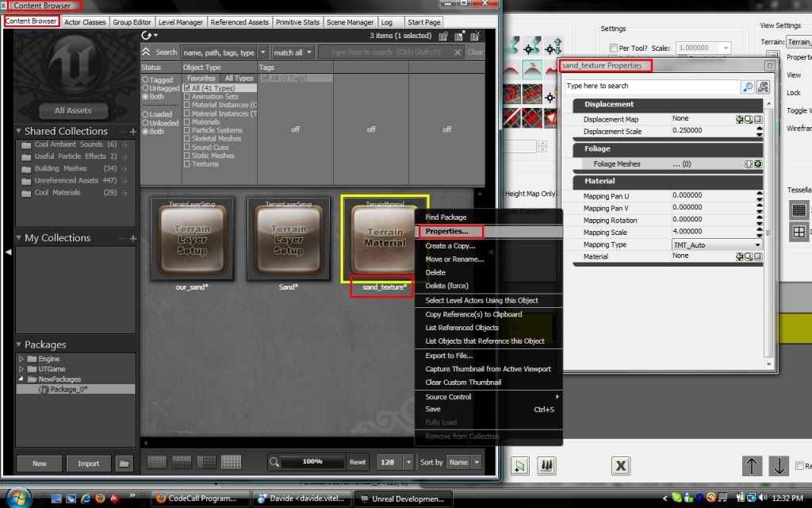Click the wrench options icon in Properties
This screenshot has width=812, height=508.
[x=763, y=87]
